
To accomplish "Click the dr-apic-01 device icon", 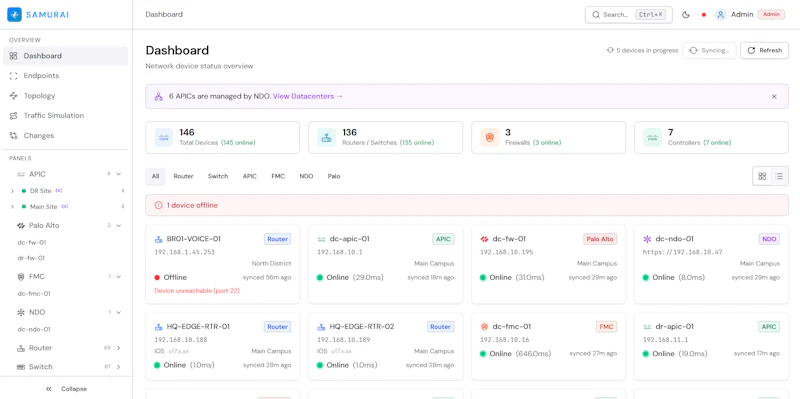I will (x=647, y=327).
